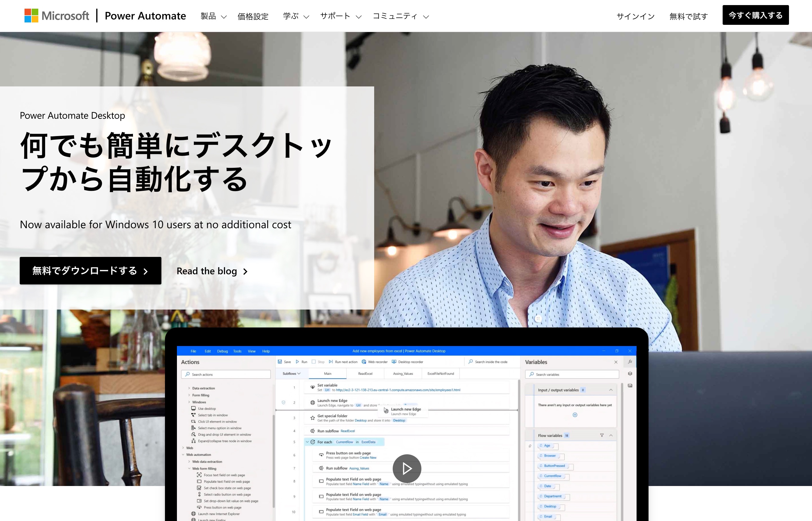
Task: Open the Edit menu in the app preview
Action: (x=208, y=351)
